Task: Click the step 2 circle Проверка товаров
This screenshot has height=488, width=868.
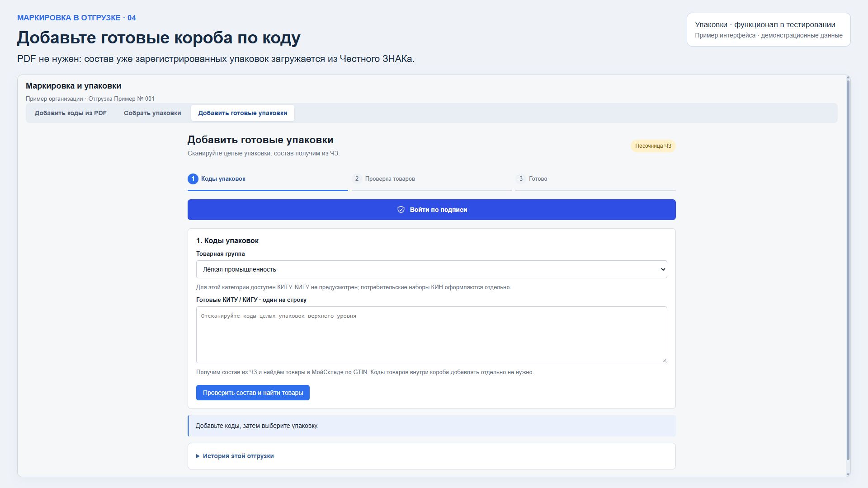Action: tap(357, 179)
